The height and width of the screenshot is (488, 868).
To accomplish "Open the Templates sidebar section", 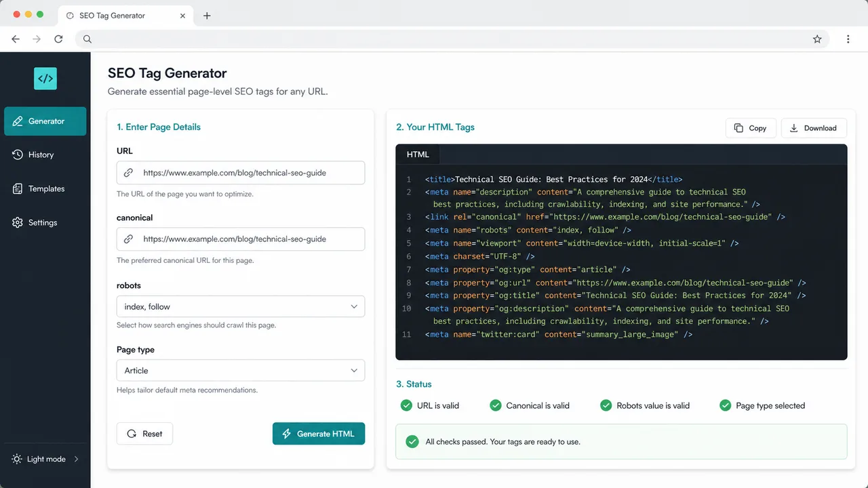I will [x=45, y=188].
